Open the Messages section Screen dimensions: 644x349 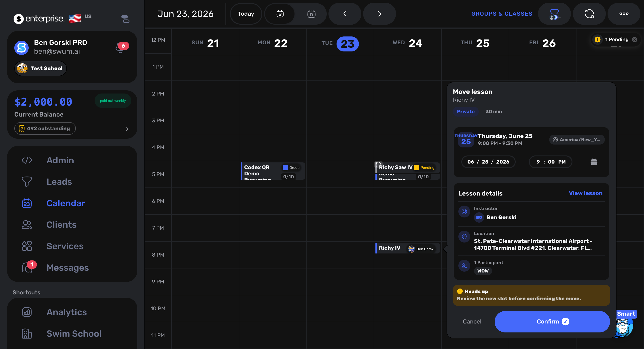tap(68, 268)
